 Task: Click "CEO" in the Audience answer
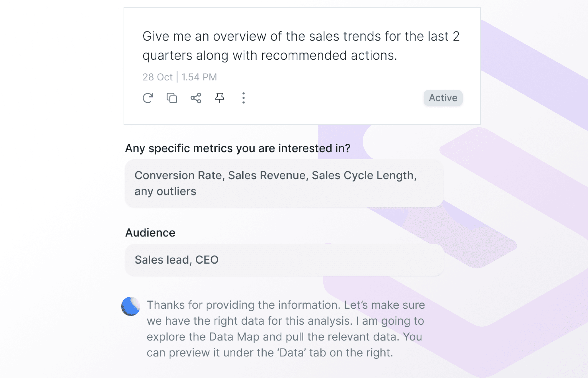tap(206, 260)
